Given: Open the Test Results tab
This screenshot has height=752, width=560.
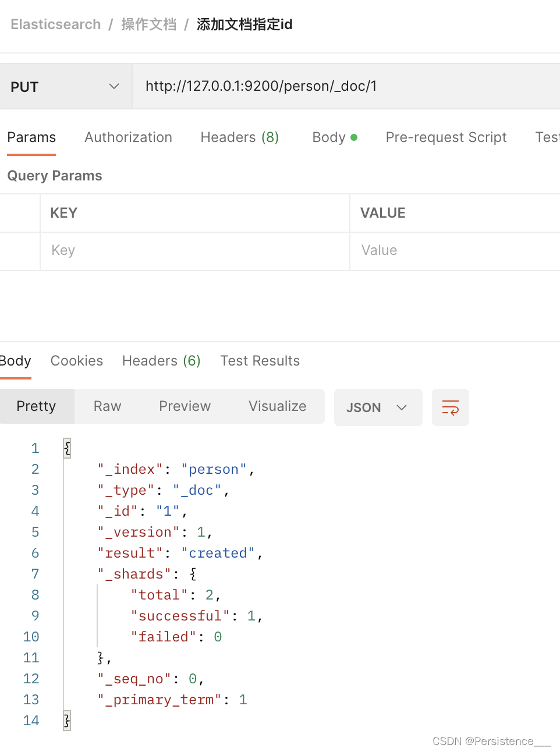Looking at the screenshot, I should tap(260, 361).
